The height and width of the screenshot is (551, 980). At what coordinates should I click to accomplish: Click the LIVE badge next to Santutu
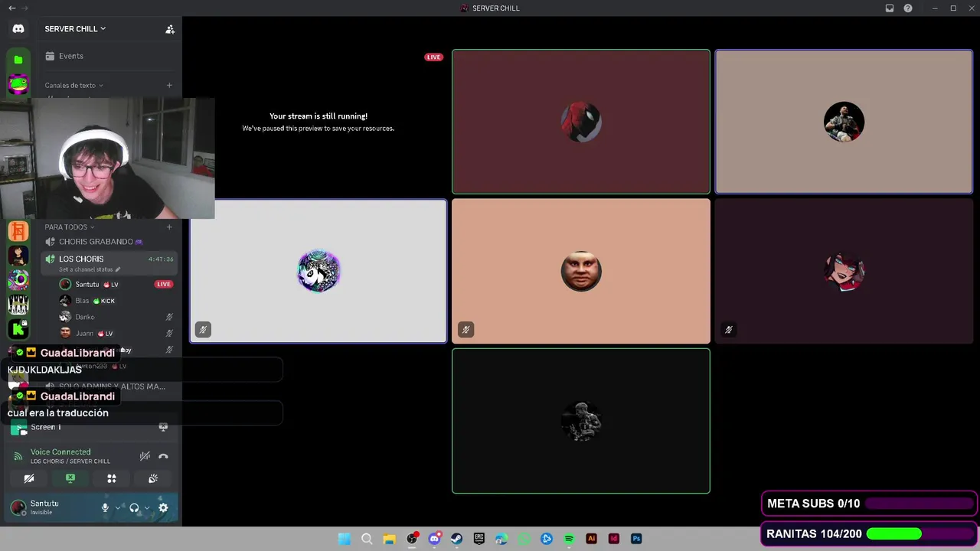tap(163, 285)
